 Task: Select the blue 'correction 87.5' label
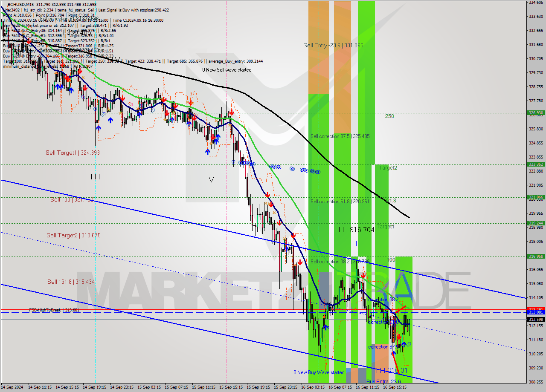tap(384, 347)
